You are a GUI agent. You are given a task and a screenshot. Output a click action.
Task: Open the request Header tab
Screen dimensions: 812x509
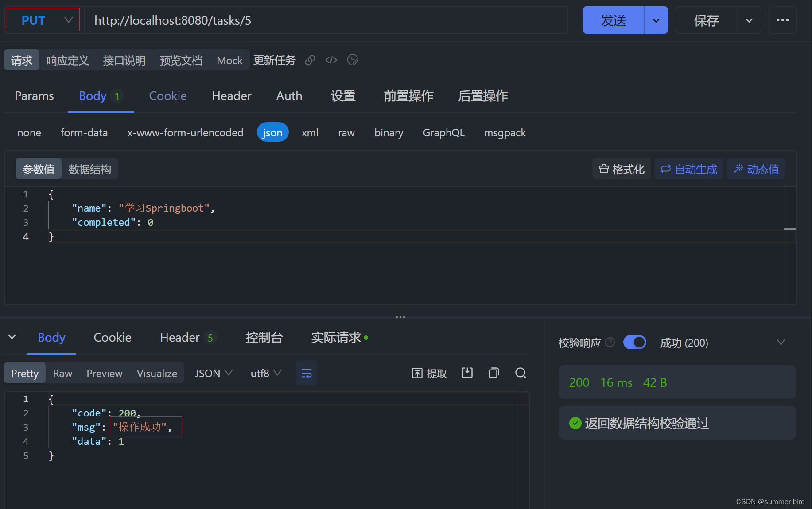[232, 96]
